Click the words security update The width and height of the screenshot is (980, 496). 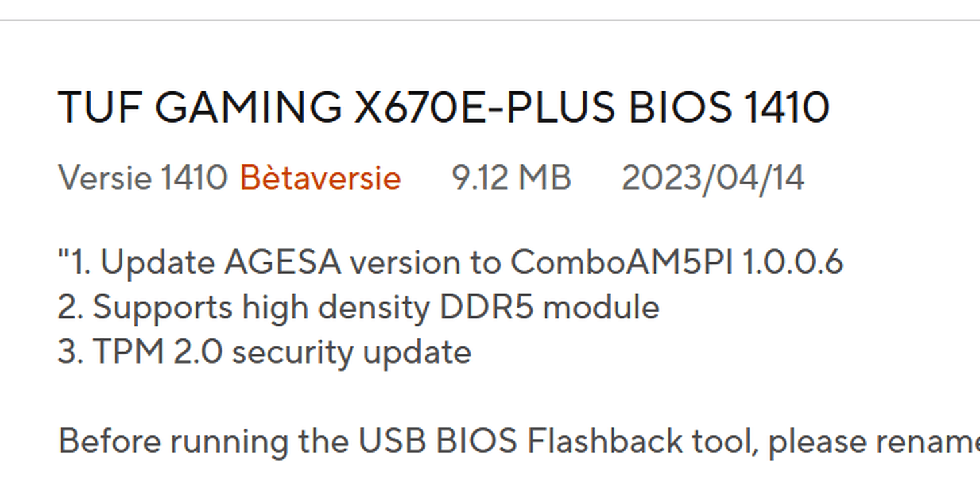tap(351, 352)
